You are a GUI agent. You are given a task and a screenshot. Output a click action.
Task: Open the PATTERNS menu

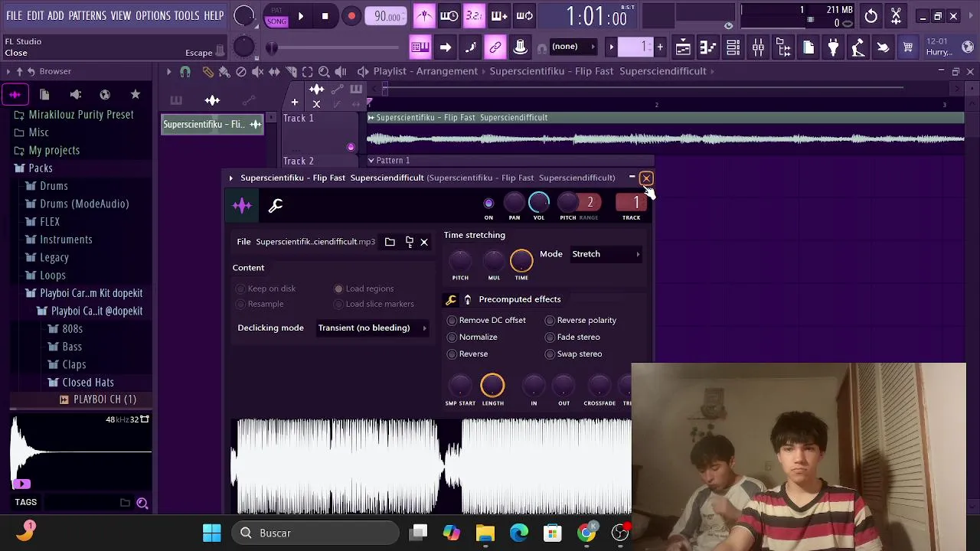click(87, 15)
